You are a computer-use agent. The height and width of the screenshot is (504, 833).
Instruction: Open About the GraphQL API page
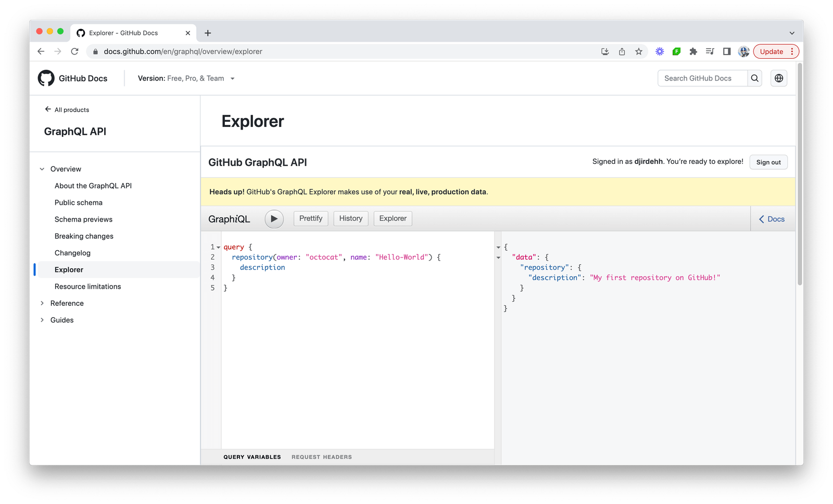tap(93, 186)
